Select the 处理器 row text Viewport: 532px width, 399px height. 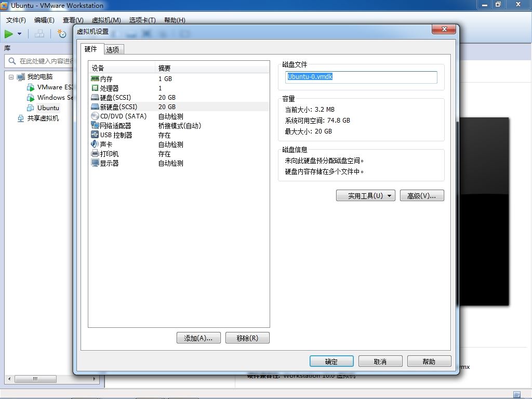click(x=109, y=88)
